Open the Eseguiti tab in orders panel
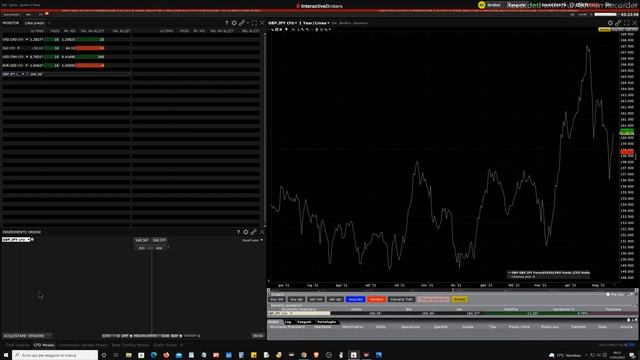The image size is (640, 360). pos(304,322)
